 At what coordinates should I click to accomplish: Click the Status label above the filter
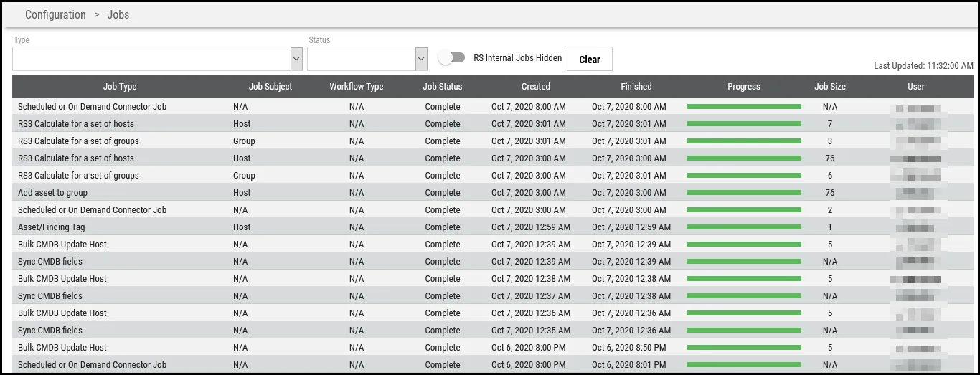click(319, 40)
